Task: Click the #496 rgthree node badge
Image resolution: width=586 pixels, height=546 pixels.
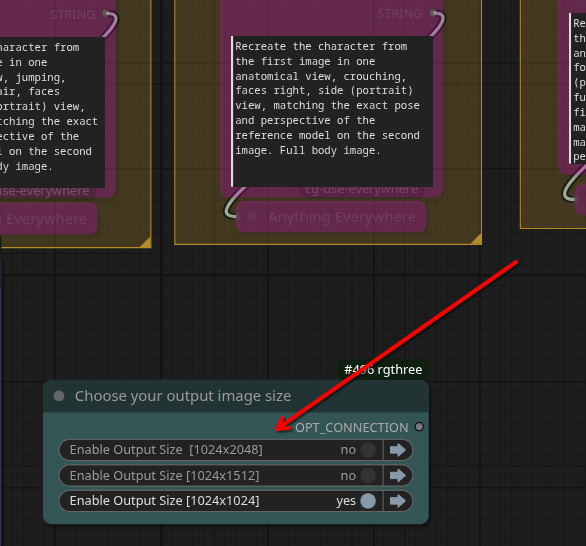Action: 383,370
